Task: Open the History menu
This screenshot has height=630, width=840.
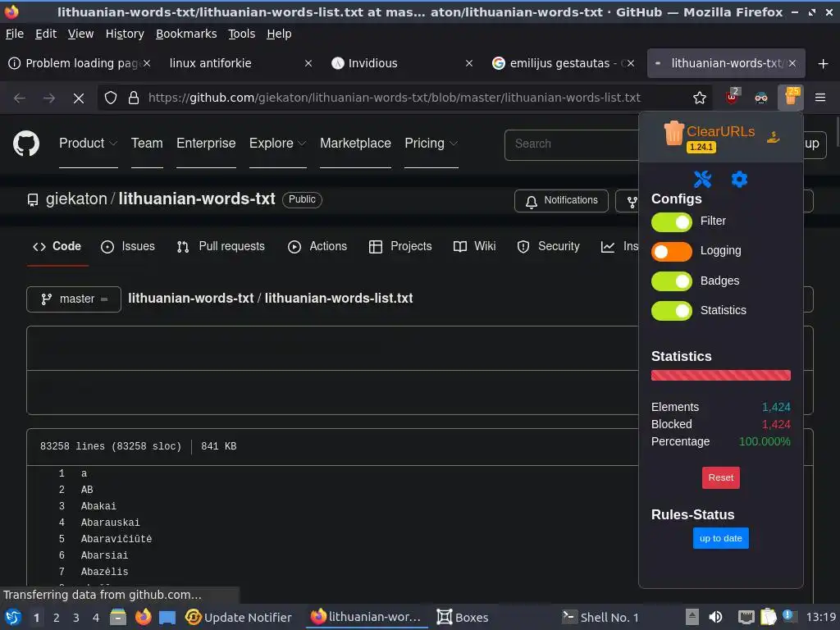Action: pos(125,34)
